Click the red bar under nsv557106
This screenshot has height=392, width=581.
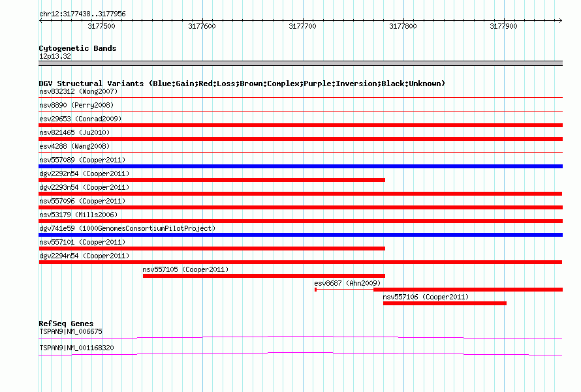[445, 303]
